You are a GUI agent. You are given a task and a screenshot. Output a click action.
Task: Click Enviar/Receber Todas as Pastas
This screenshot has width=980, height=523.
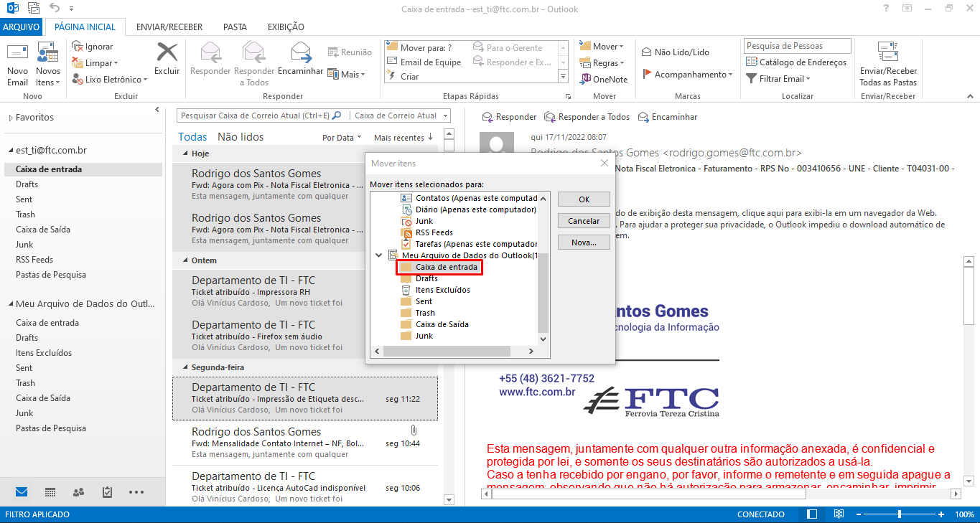click(x=888, y=65)
